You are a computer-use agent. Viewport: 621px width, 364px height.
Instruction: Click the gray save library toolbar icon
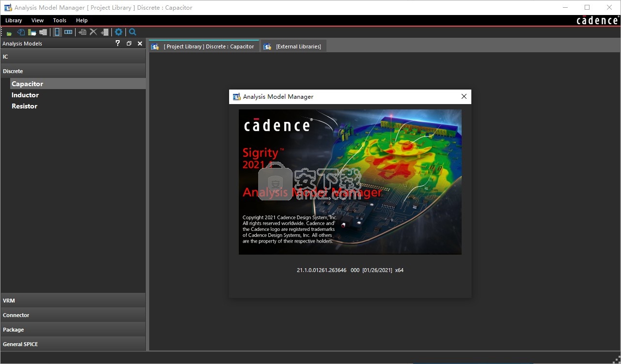pos(43,32)
